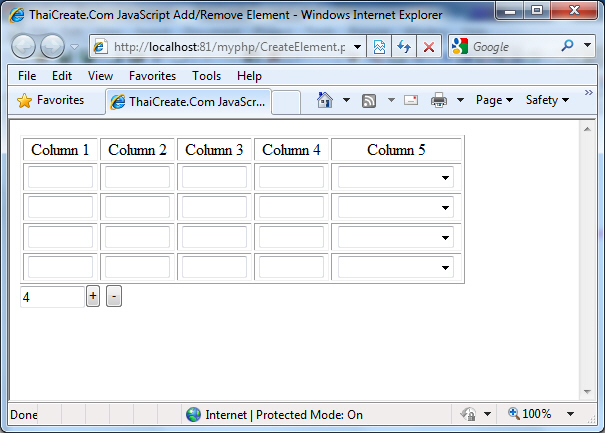This screenshot has height=433, width=605.
Task: Open the Edit menu
Action: pos(62,76)
